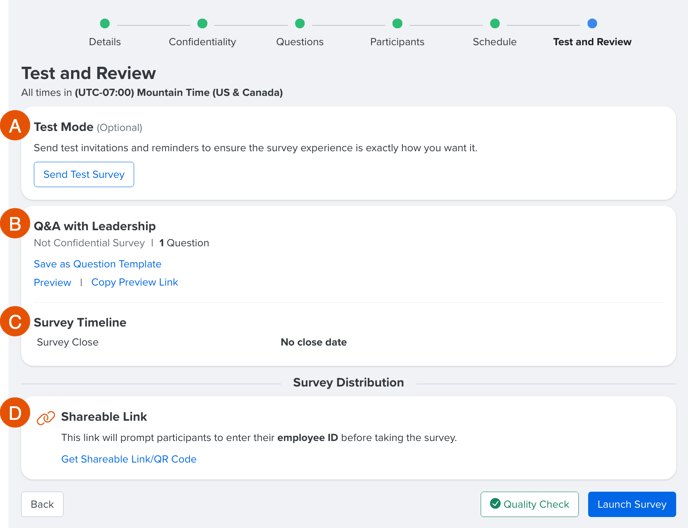Launch the survey now
Image resolution: width=688 pixels, height=528 pixels.
(x=632, y=504)
